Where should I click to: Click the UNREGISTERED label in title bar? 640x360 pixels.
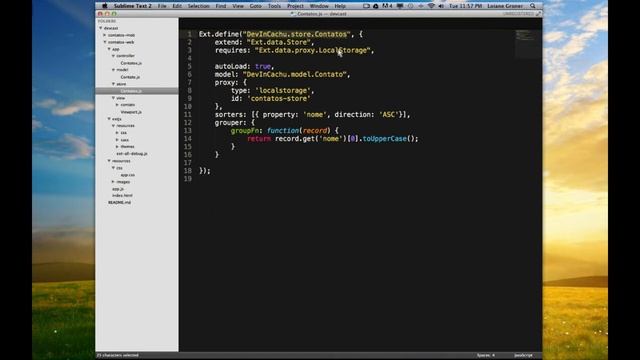point(518,14)
